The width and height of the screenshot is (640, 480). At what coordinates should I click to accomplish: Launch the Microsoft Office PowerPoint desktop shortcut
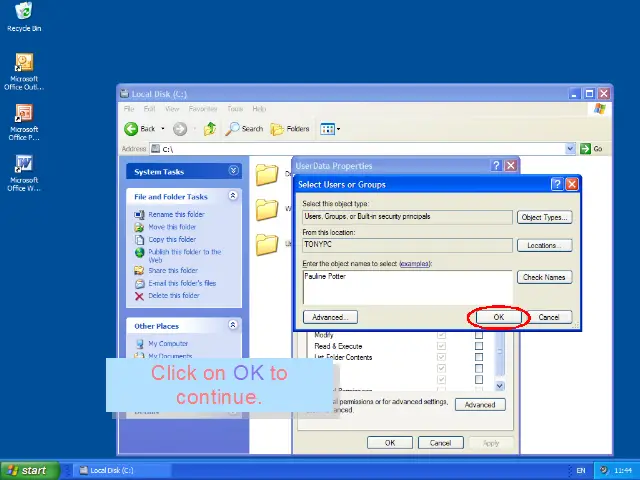click(24, 116)
